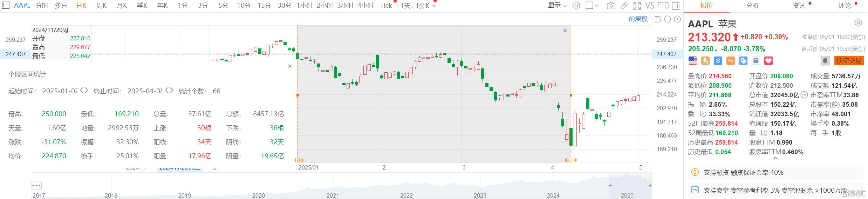Set price alert with bell icon
Image resolution: width=868 pixels, height=199 pixels.
click(825, 61)
